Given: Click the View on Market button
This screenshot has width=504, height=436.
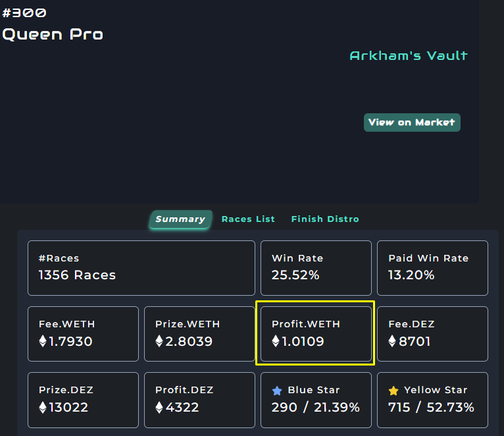Looking at the screenshot, I should click(x=412, y=123).
